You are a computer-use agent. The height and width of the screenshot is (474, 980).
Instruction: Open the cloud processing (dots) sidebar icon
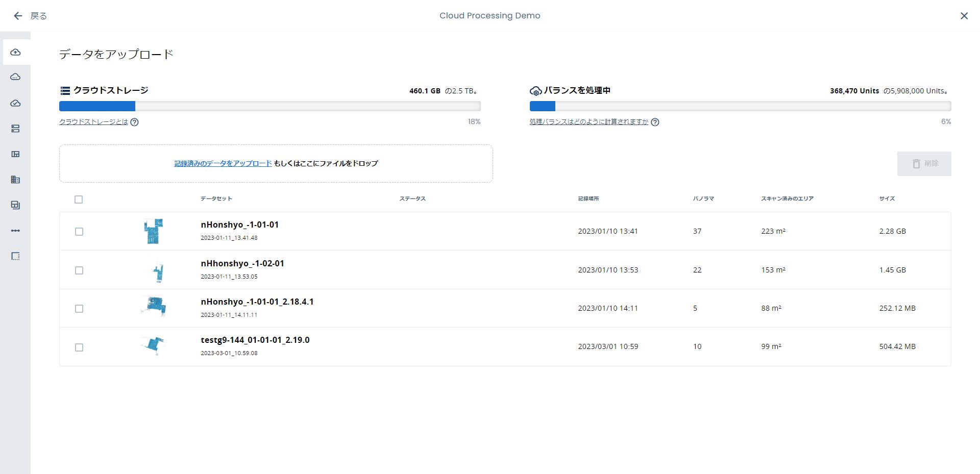pyautogui.click(x=15, y=77)
